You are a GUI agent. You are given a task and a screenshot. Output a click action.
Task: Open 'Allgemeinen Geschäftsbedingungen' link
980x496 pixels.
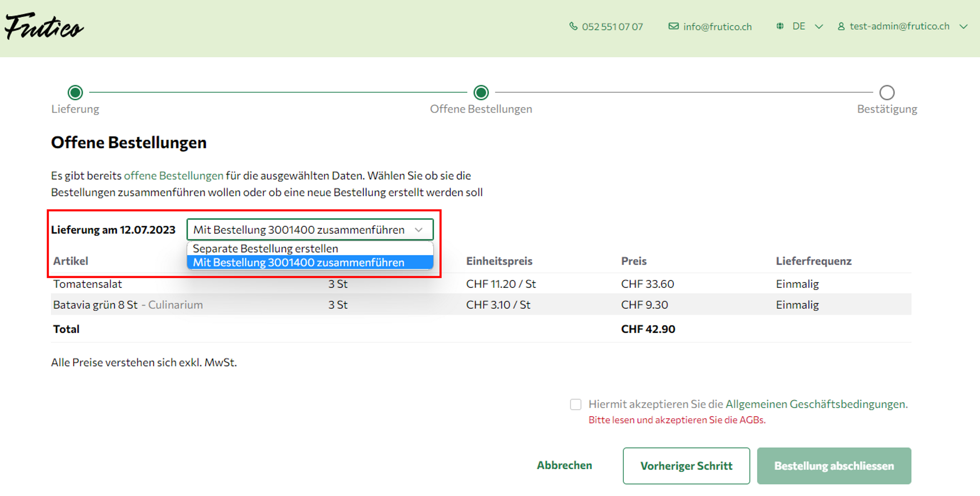(816, 404)
